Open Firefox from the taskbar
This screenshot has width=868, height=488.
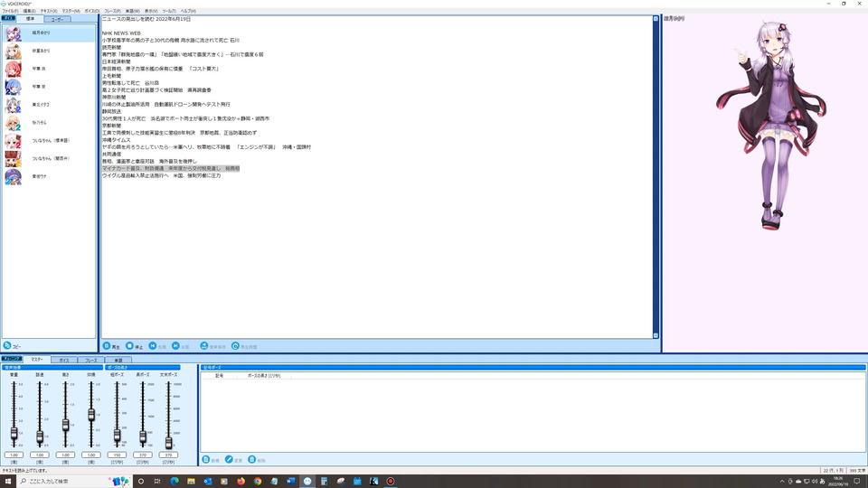tap(241, 481)
